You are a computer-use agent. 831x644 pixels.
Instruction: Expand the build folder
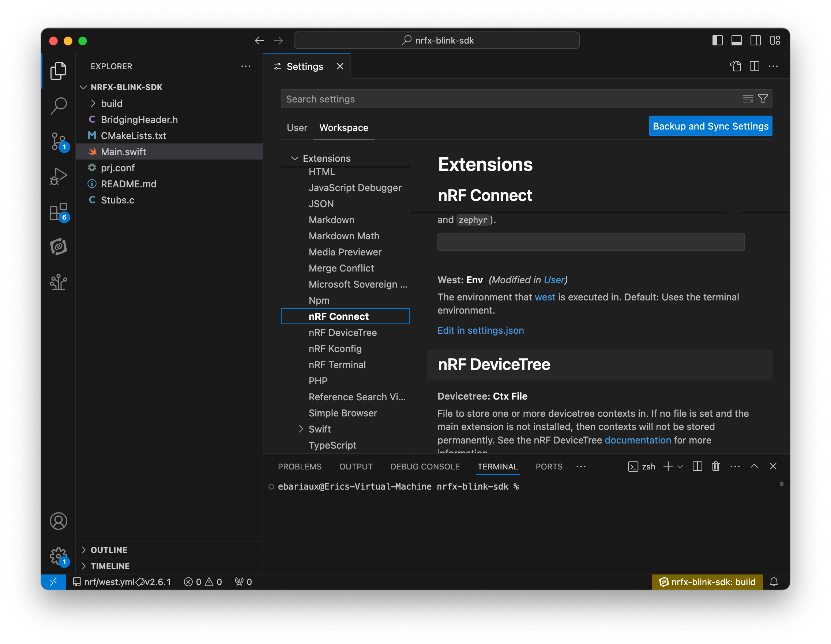point(93,104)
